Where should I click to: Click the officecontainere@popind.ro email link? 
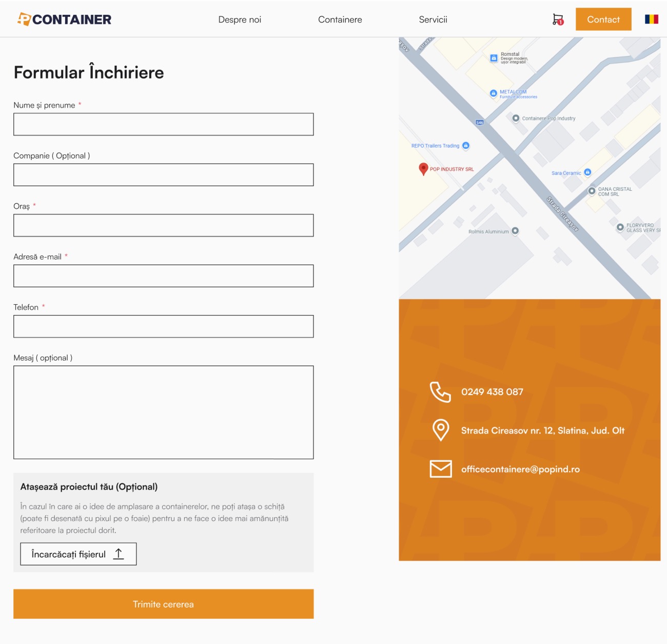520,469
